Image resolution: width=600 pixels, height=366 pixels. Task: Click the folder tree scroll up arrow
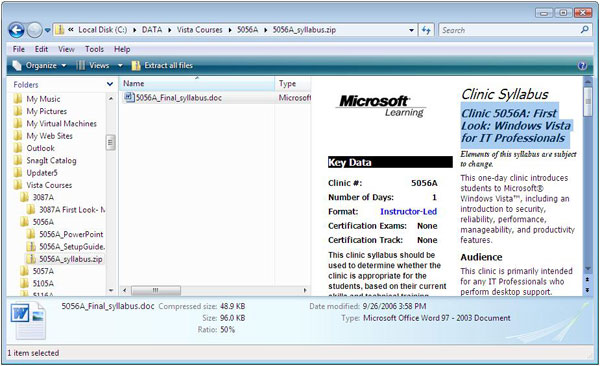[111, 99]
